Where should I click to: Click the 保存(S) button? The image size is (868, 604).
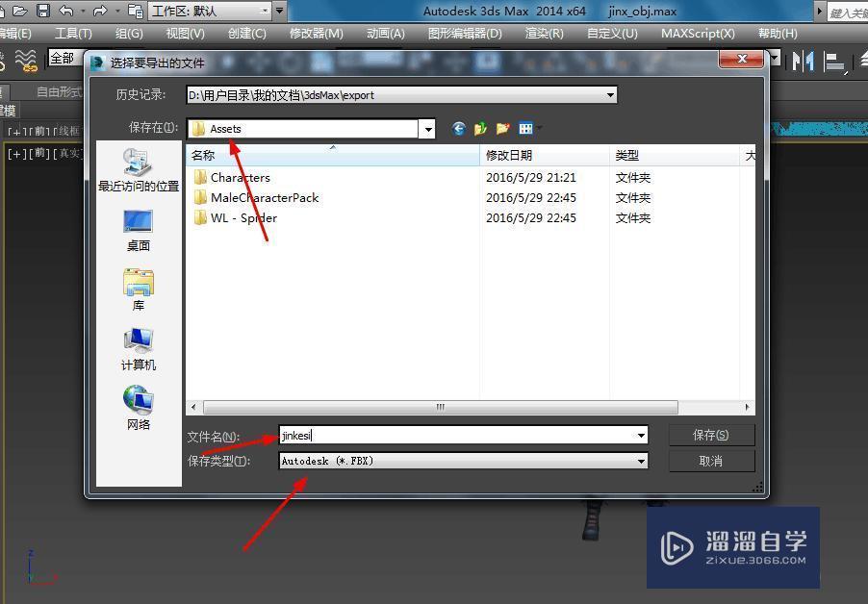coord(711,436)
